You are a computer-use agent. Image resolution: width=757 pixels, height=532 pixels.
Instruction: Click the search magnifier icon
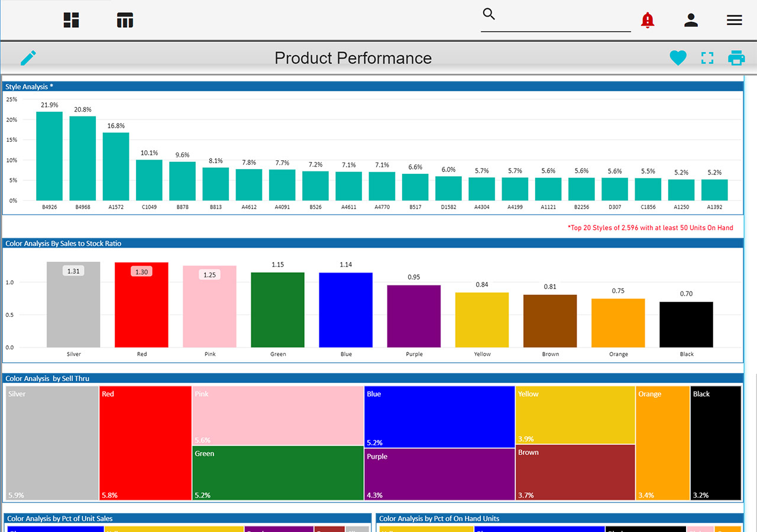point(489,14)
